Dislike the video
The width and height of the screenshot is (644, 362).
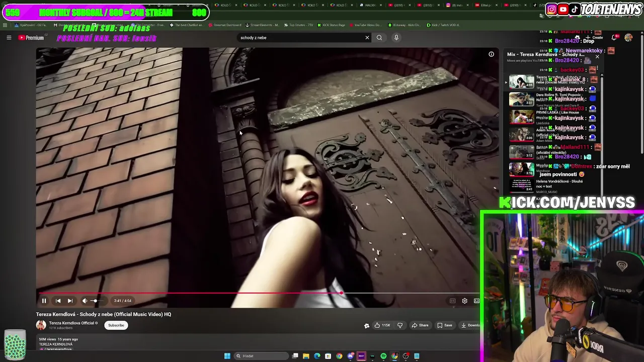tap(400, 325)
